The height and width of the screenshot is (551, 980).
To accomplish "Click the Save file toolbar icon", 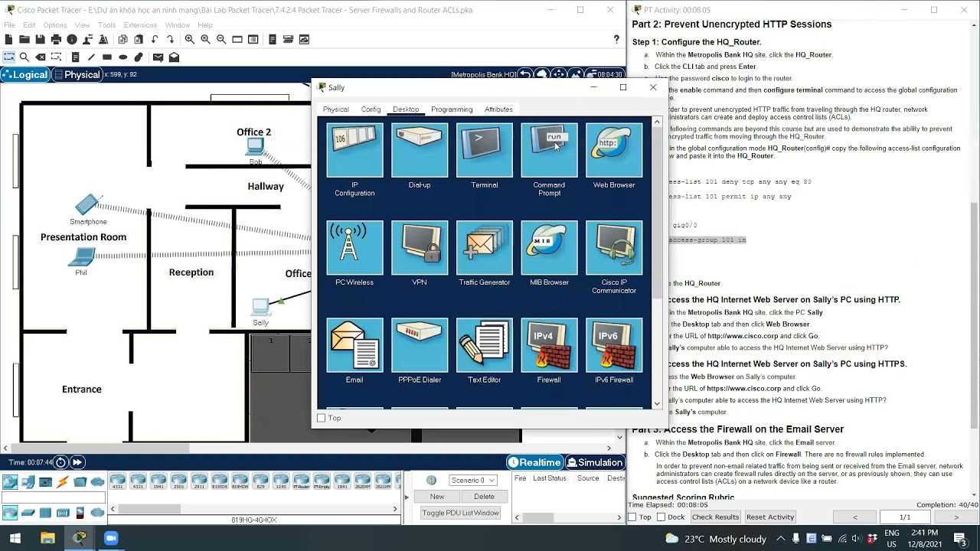I will click(41, 39).
